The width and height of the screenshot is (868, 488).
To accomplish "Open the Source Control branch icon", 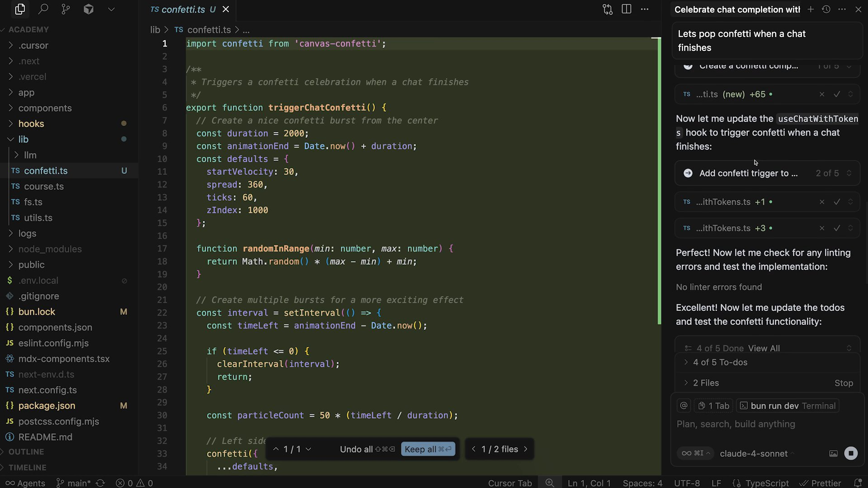I will [66, 9].
